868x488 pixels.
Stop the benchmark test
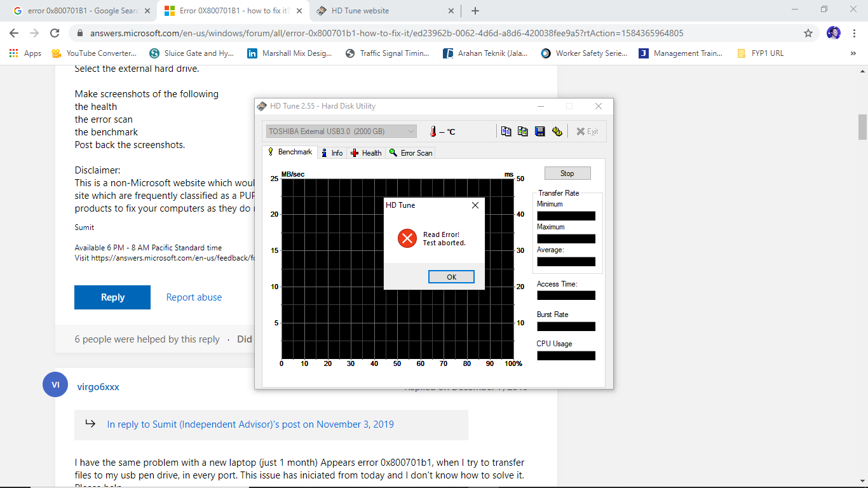pos(567,173)
